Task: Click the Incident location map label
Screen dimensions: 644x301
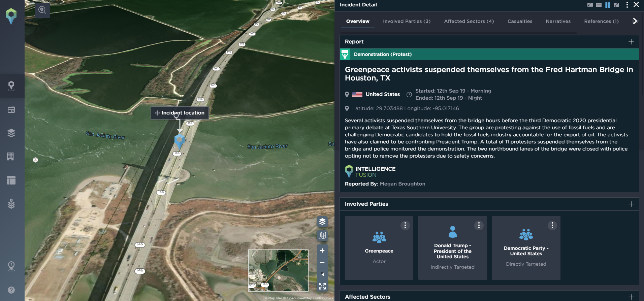Action: coord(180,113)
